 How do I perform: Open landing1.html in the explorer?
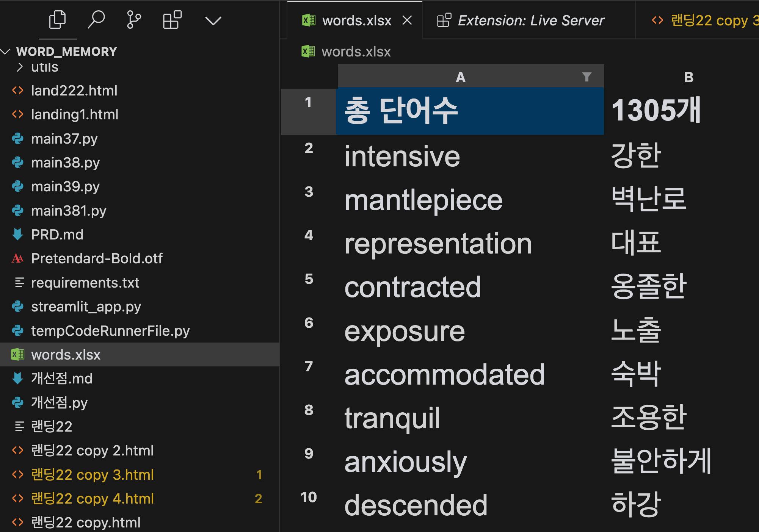(x=75, y=114)
